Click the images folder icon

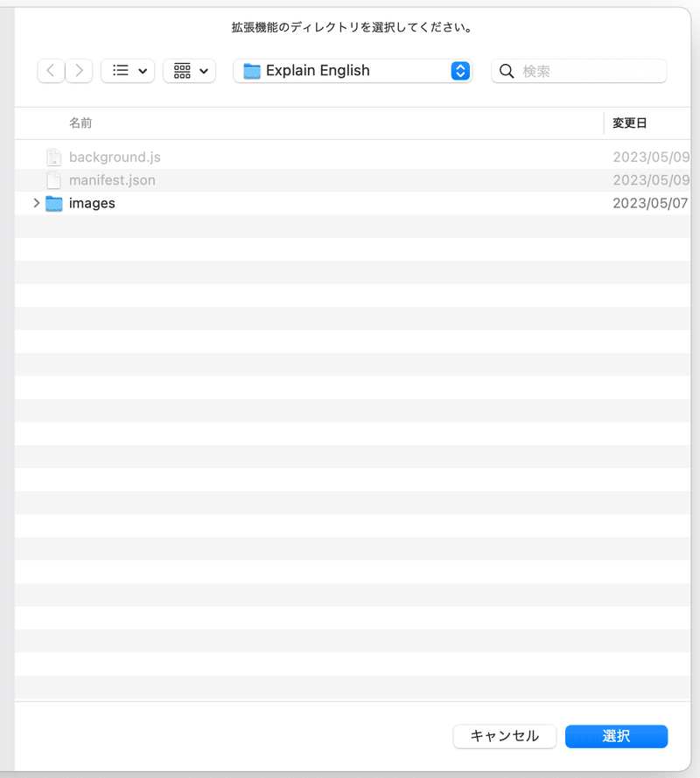coord(53,203)
